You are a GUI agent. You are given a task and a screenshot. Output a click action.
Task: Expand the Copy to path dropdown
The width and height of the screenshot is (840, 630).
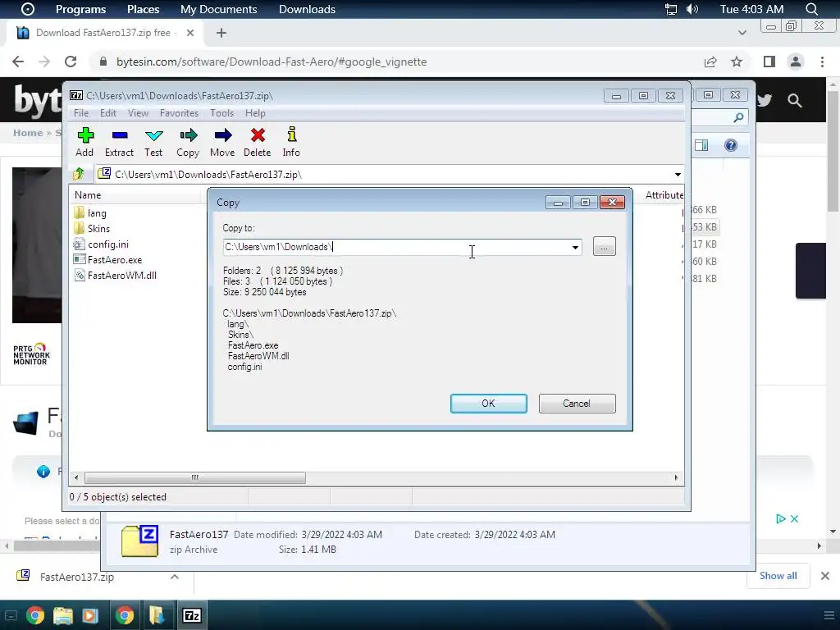[575, 247]
